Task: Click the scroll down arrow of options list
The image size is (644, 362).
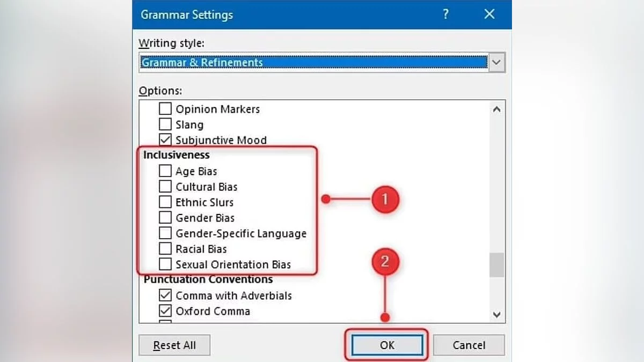Action: coord(496,315)
